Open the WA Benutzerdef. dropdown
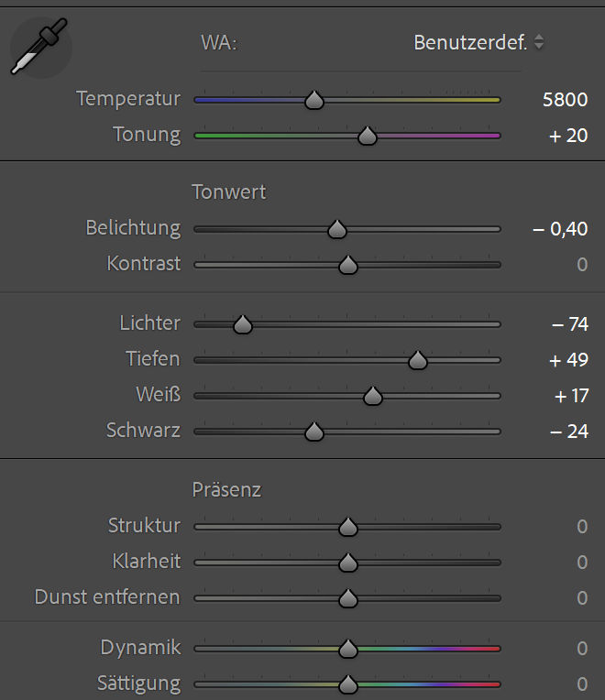Screen dimensions: 605x700 (x=478, y=42)
